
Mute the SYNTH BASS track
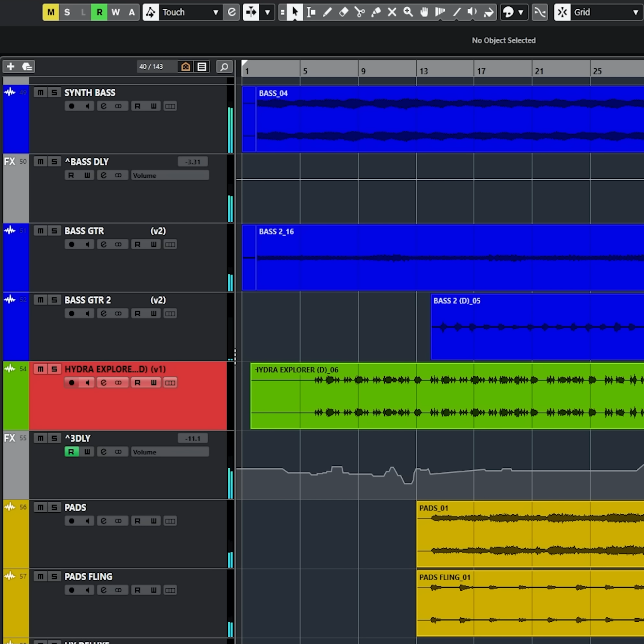click(x=41, y=92)
